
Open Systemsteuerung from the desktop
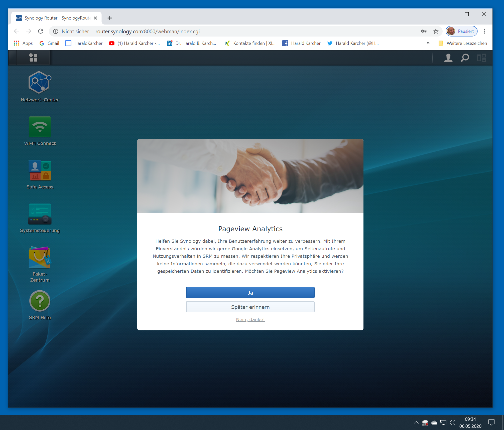[x=40, y=214]
